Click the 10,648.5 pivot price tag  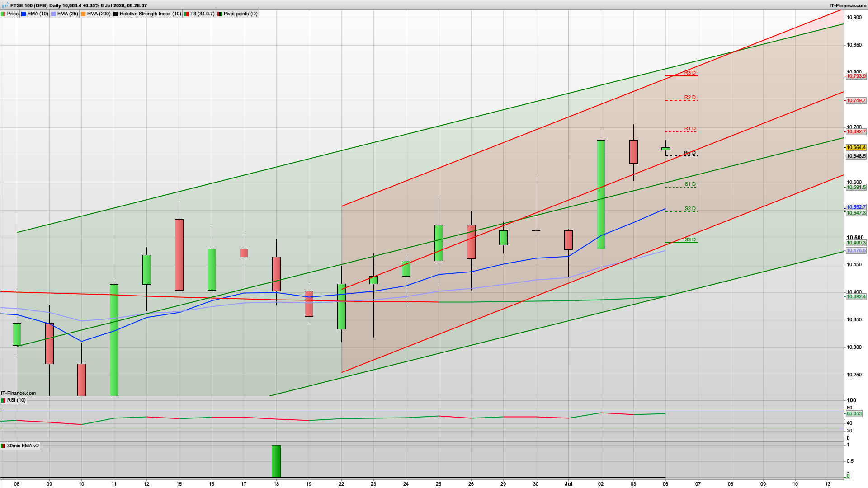[856, 156]
